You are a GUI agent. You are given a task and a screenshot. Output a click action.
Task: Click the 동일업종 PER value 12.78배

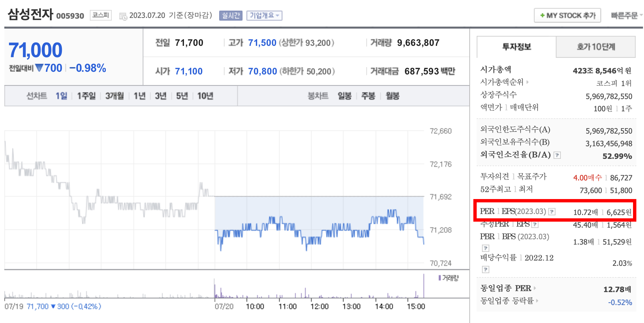coord(617,289)
